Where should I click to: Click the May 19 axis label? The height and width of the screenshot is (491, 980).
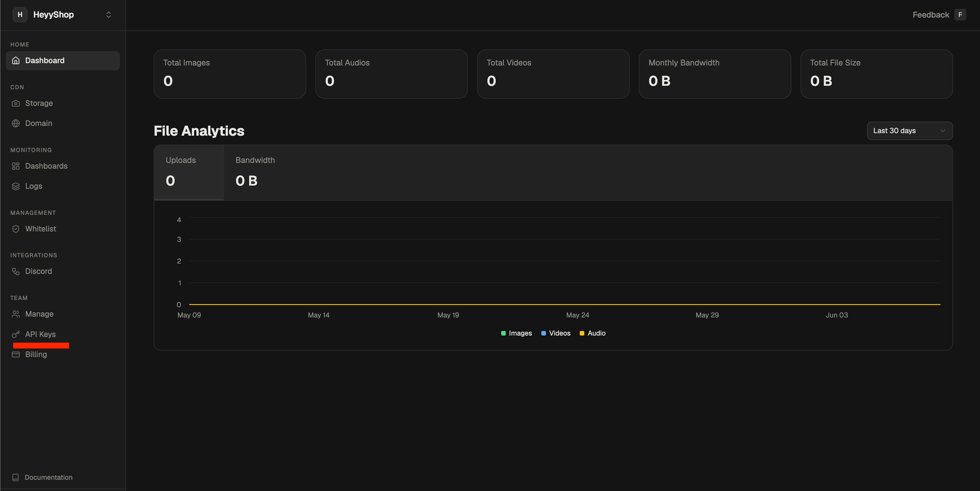[448, 315]
